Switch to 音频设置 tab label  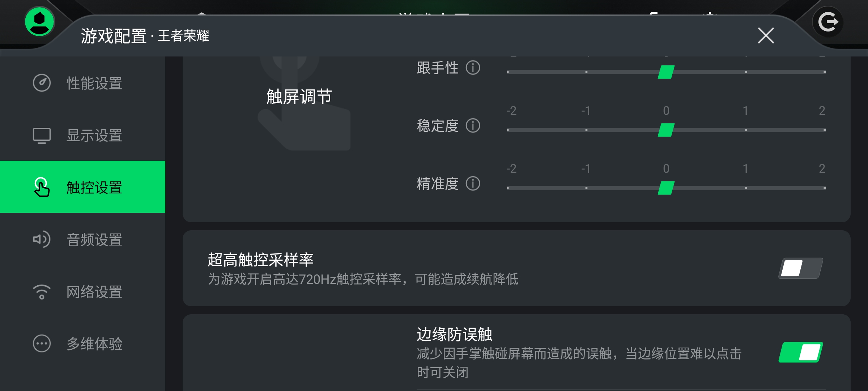pos(94,240)
